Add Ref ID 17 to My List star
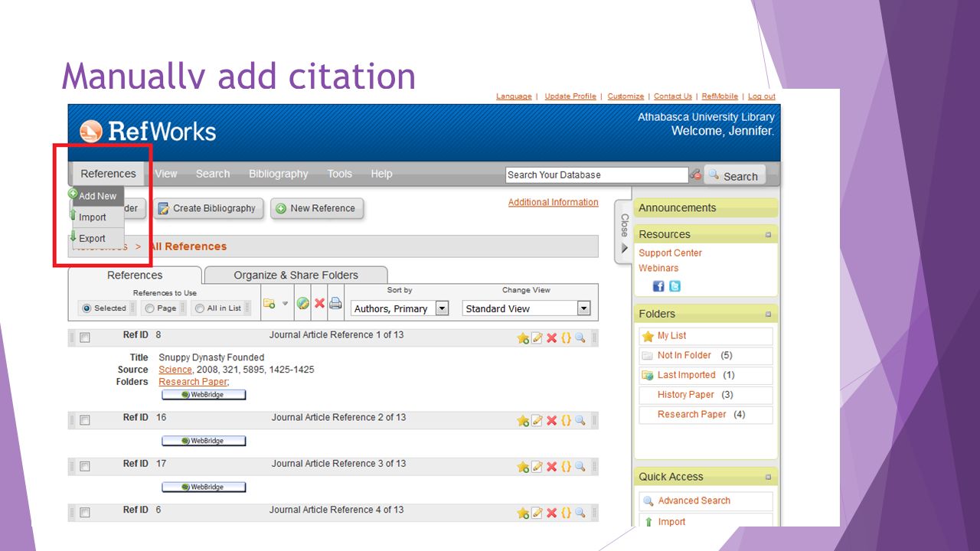 click(523, 466)
